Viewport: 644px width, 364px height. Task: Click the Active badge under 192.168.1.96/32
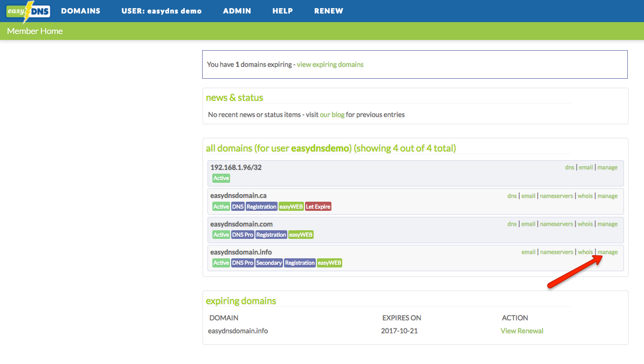coord(221,178)
